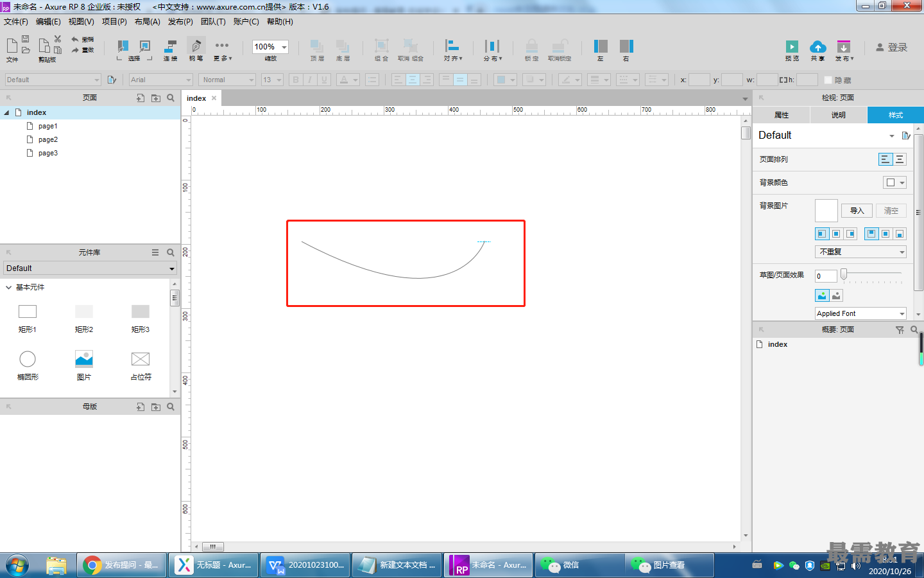Choose the intersected selection mode icon
The image size is (924, 578).
tap(123, 46)
